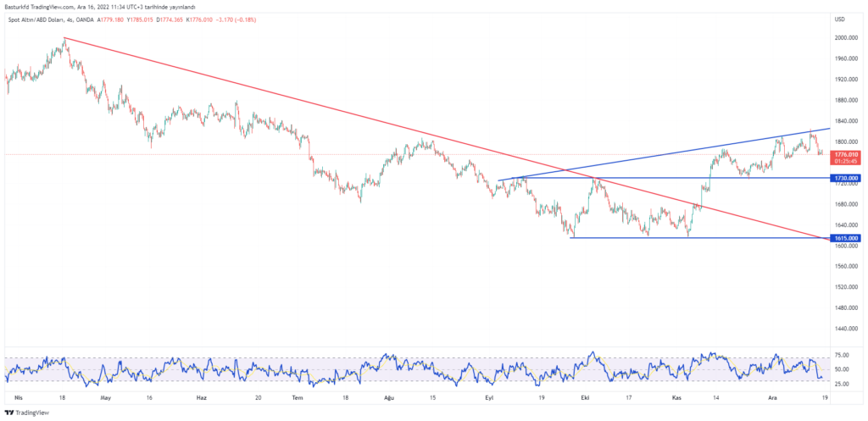Click the 01:25:45 candle countdown timer

846,162
